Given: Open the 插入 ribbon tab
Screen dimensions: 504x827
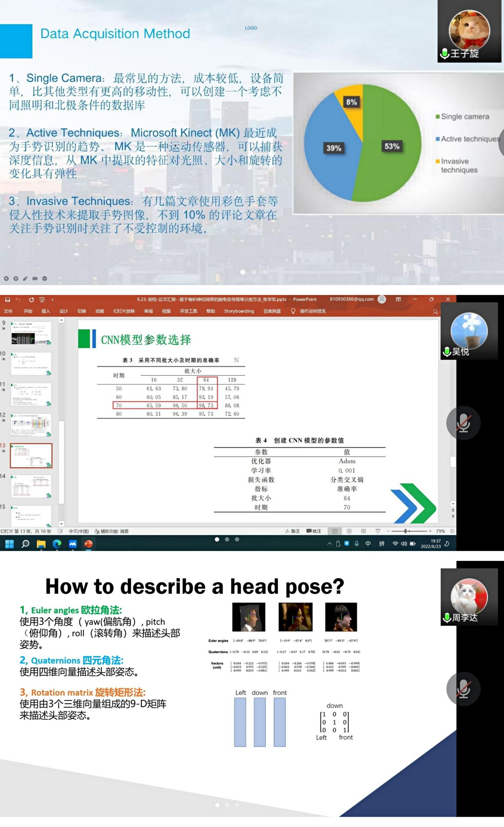Looking at the screenshot, I should pos(46,311).
